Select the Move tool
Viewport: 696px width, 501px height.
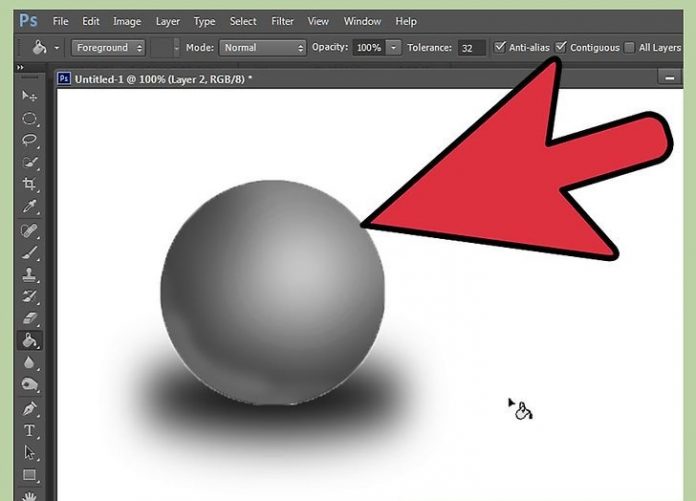(30, 96)
